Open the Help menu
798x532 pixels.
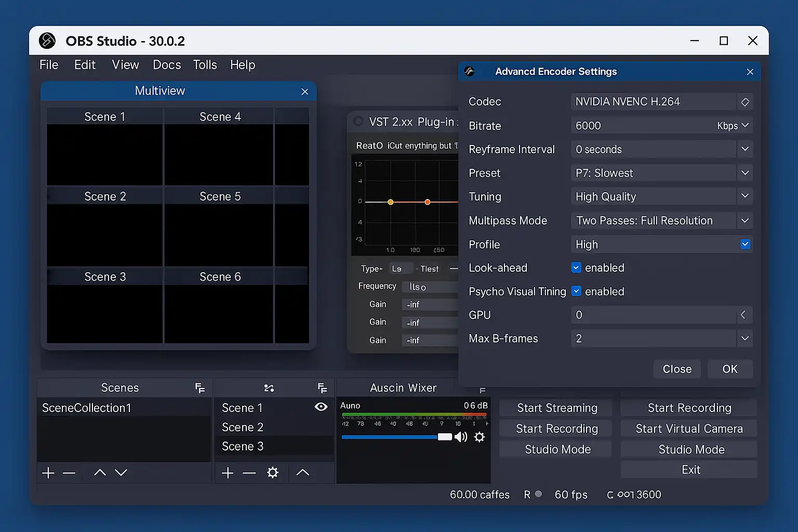(243, 65)
